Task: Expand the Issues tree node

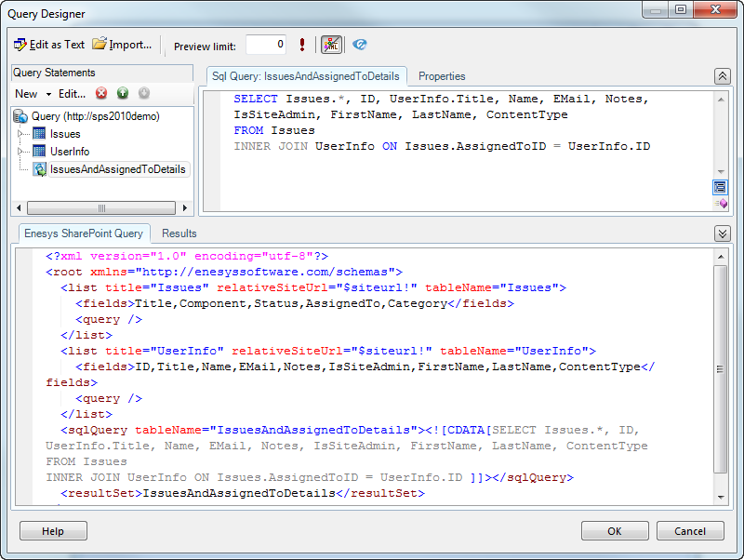Action: pos(21,134)
